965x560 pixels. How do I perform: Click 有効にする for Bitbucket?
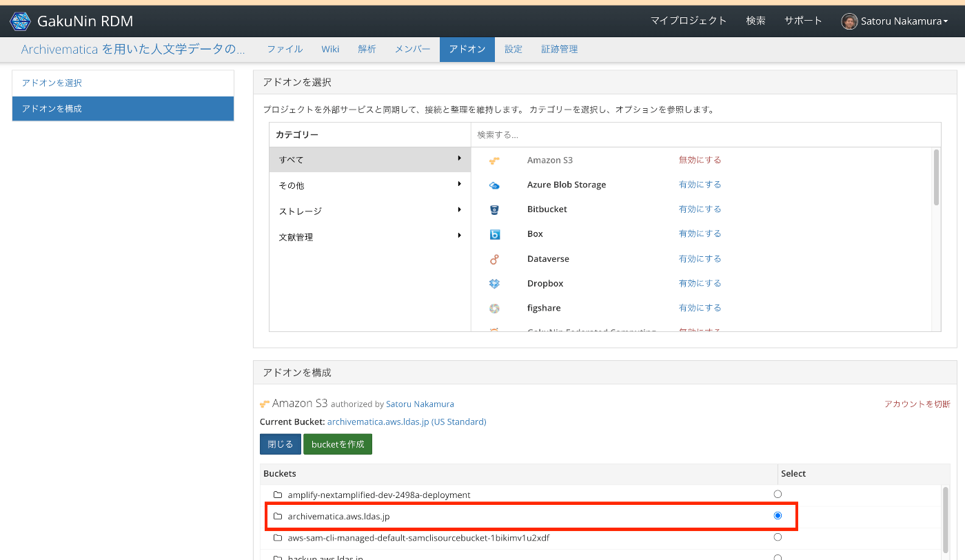pyautogui.click(x=700, y=209)
